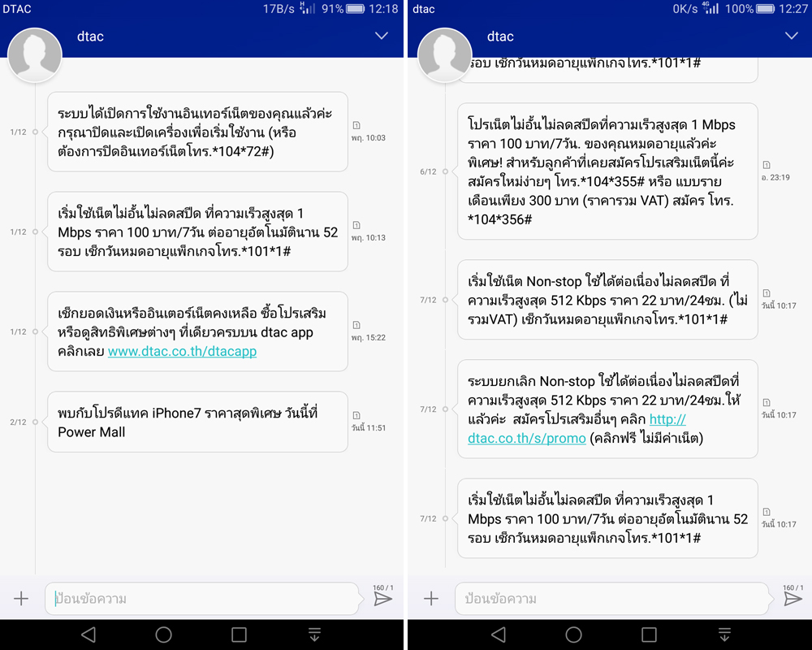The image size is (812, 650).
Task: Tap the plus attachment icon on left screen
Action: (21, 599)
